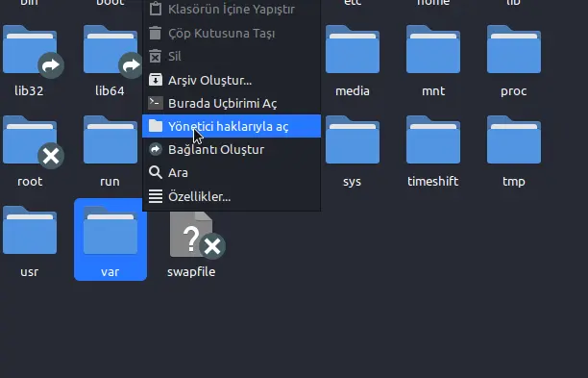588x378 pixels.
Task: Click the clipboard icon beside Klasörün İçine Yapıştır
Action: (156, 9)
